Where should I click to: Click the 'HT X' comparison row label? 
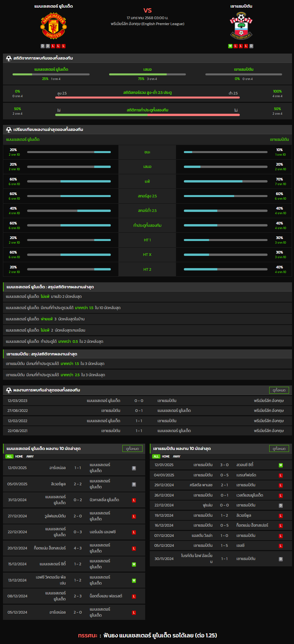pos(147,255)
